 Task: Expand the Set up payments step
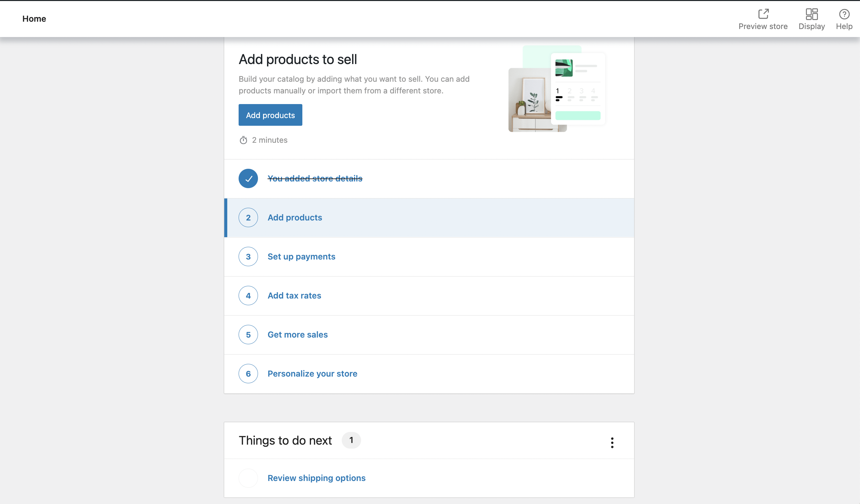(301, 257)
